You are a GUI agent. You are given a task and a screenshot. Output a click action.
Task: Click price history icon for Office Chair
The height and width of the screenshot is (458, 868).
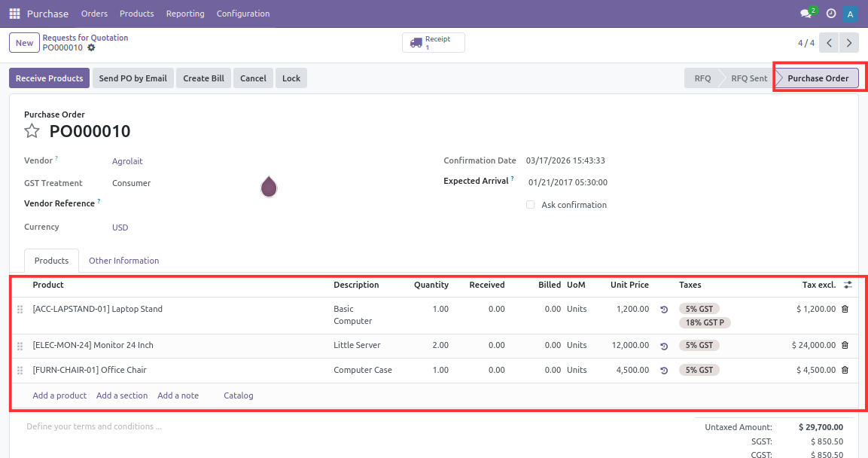pyautogui.click(x=664, y=371)
